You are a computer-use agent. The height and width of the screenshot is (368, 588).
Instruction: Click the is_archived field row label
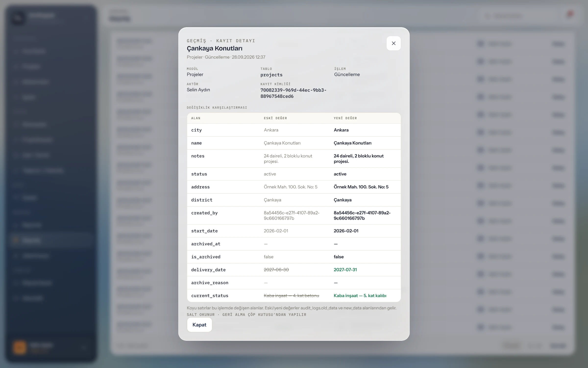(x=206, y=257)
